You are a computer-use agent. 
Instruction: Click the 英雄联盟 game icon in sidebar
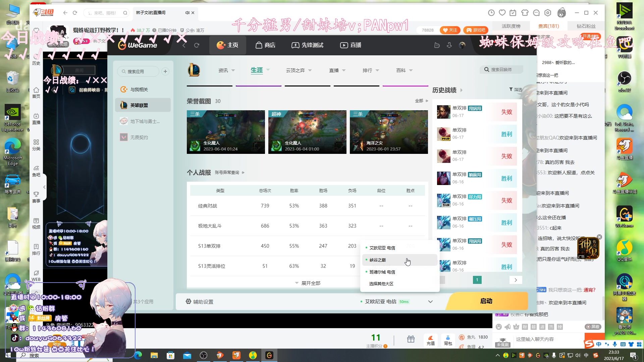click(x=124, y=105)
